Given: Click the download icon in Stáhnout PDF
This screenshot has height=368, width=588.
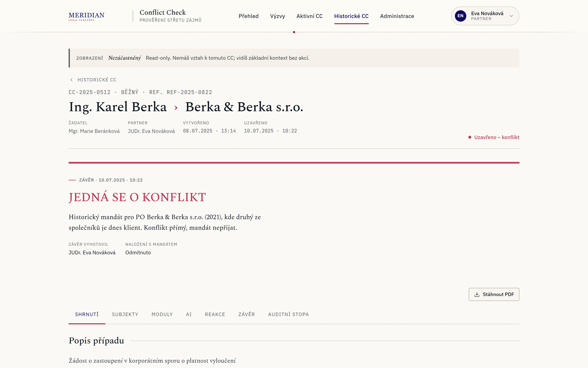Looking at the screenshot, I should pos(477,294).
